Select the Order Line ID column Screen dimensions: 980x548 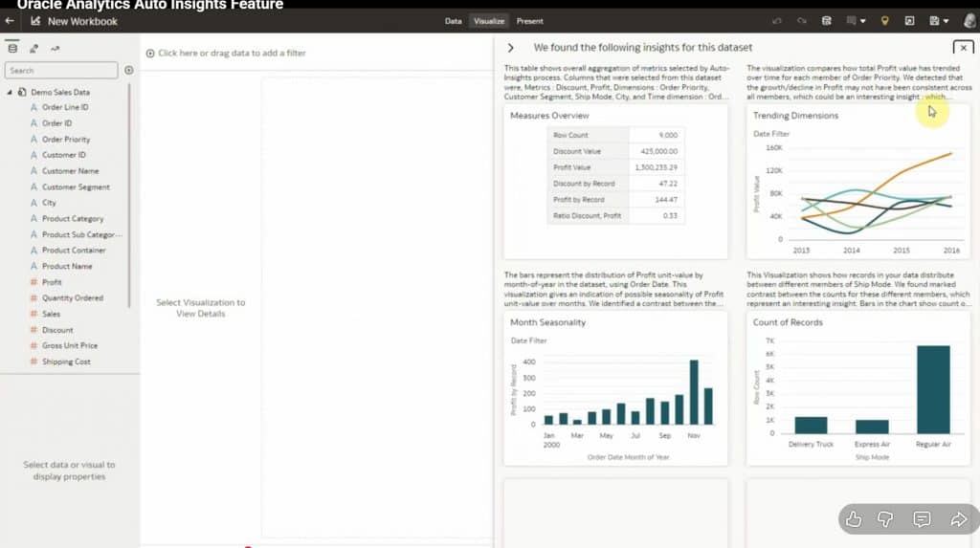65,107
